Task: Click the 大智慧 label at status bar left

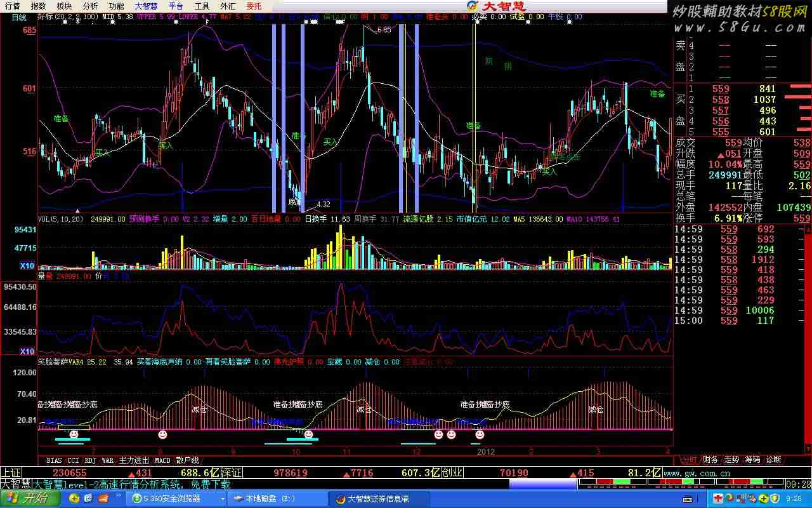Action: [x=16, y=484]
